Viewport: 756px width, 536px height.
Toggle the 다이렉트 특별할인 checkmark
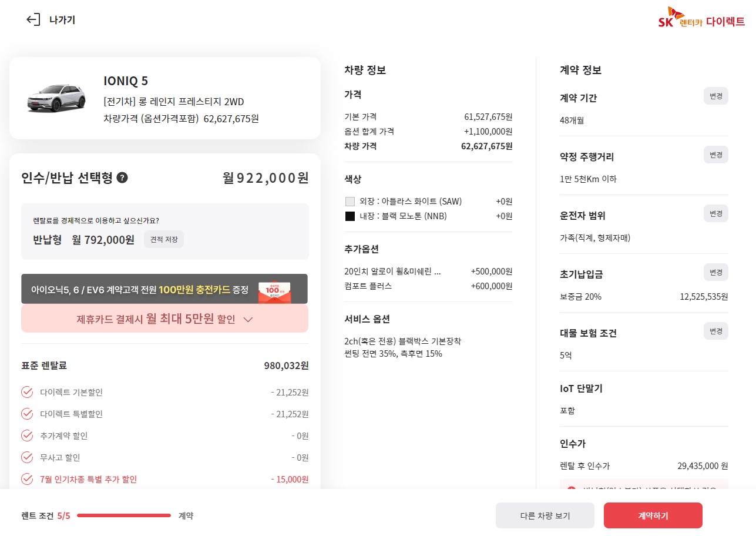(27, 414)
